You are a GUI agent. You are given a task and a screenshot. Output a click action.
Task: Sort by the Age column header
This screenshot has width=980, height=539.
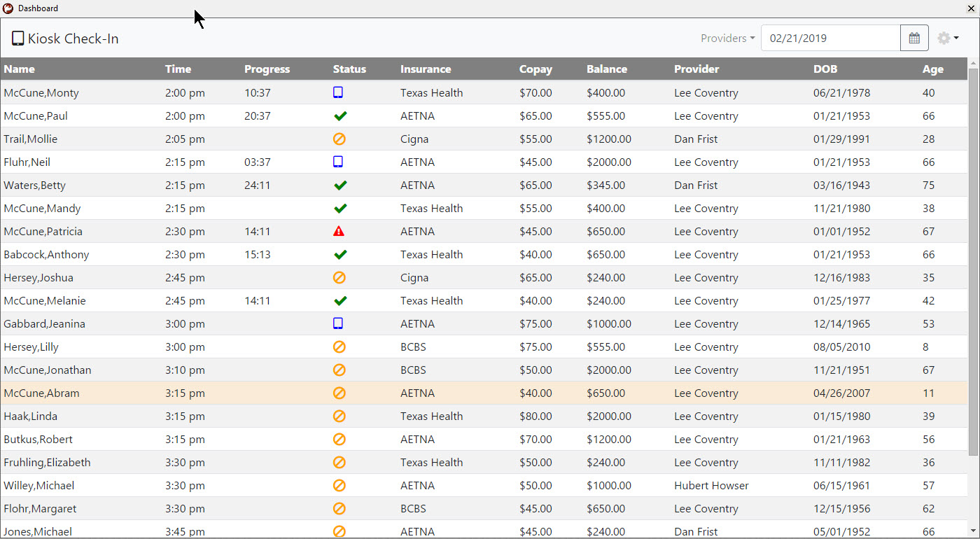tap(933, 69)
